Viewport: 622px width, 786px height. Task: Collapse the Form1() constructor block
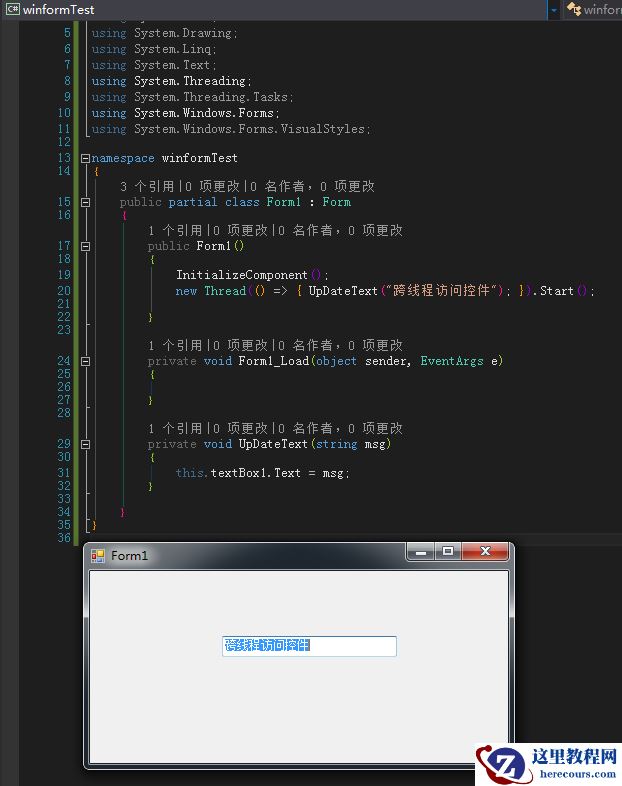coord(85,246)
